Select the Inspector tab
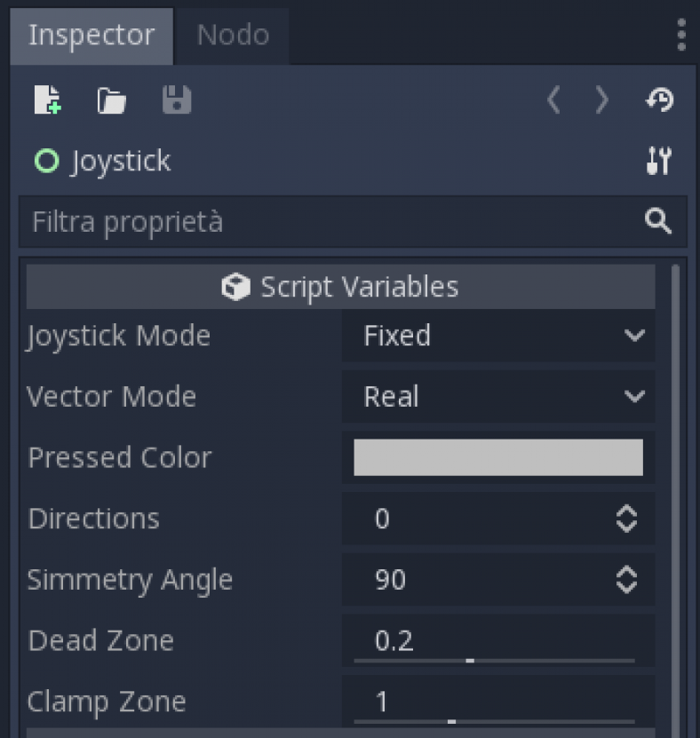 coord(91,36)
